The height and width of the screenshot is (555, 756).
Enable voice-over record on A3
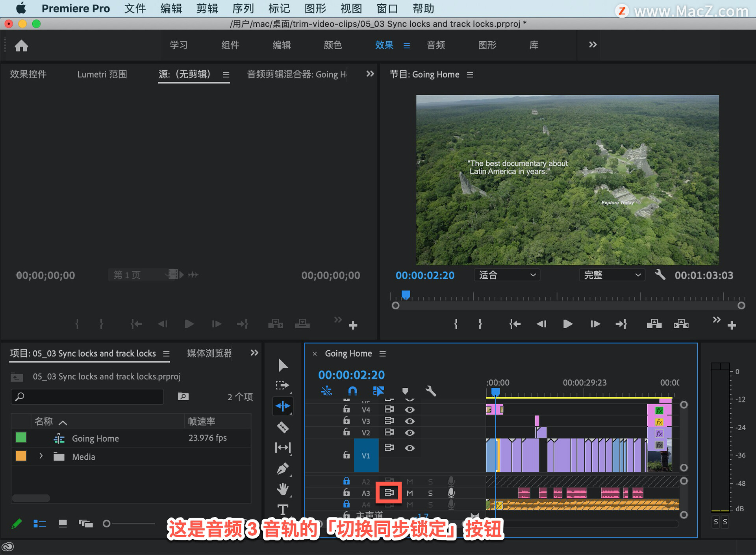451,493
